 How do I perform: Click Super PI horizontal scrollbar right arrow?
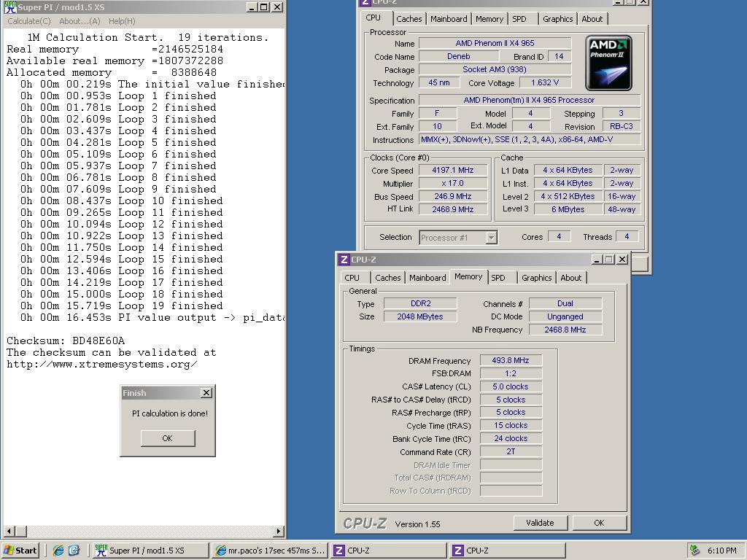pyautogui.click(x=279, y=531)
